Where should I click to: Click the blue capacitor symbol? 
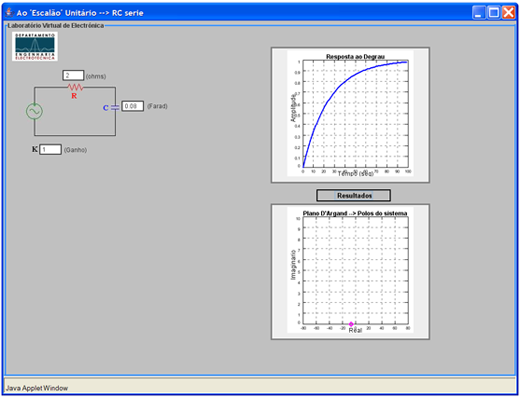point(115,108)
